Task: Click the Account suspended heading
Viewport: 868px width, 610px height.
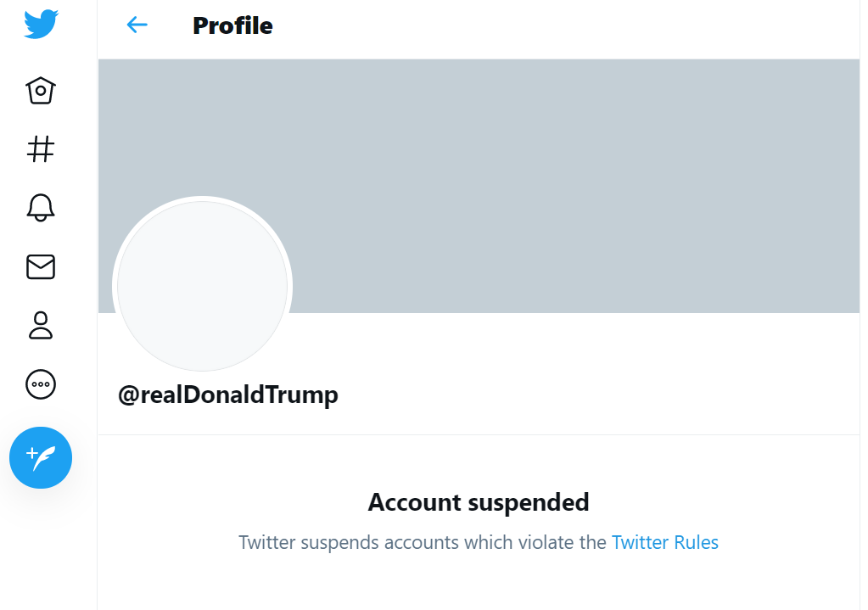Action: (479, 502)
